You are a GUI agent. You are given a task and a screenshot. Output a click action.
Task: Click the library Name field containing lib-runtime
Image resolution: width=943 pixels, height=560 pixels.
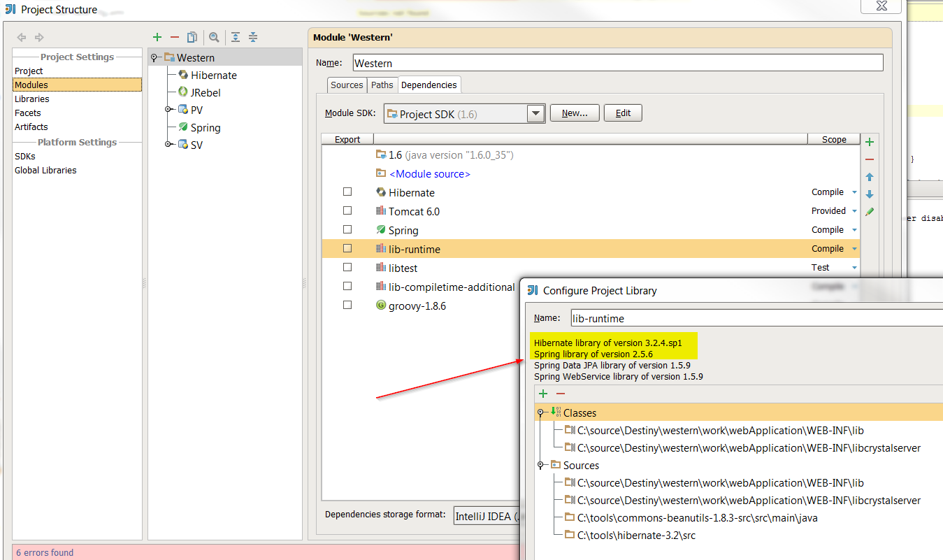(x=756, y=318)
